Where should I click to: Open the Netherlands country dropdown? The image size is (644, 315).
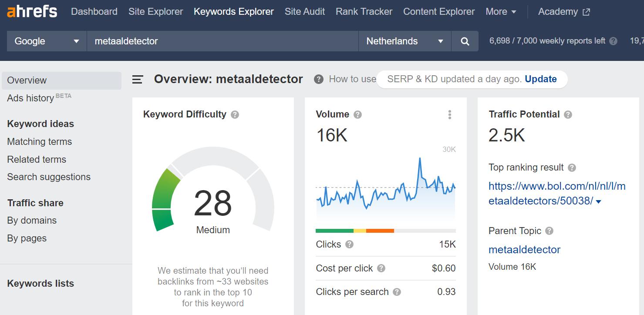[x=405, y=41]
